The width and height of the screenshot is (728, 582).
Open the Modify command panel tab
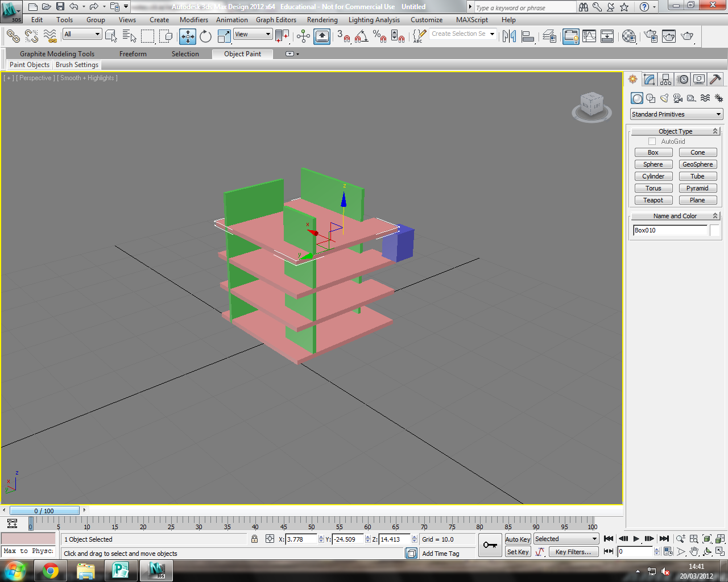[649, 80]
